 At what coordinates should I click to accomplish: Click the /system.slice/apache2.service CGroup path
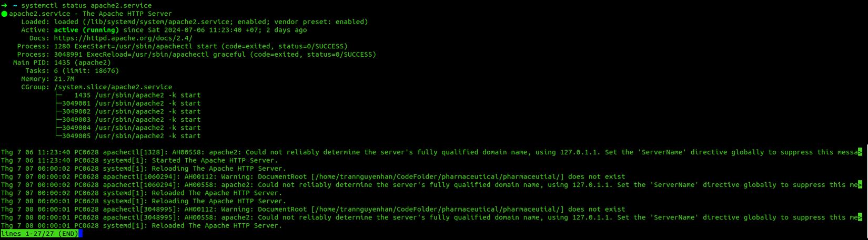(113, 87)
